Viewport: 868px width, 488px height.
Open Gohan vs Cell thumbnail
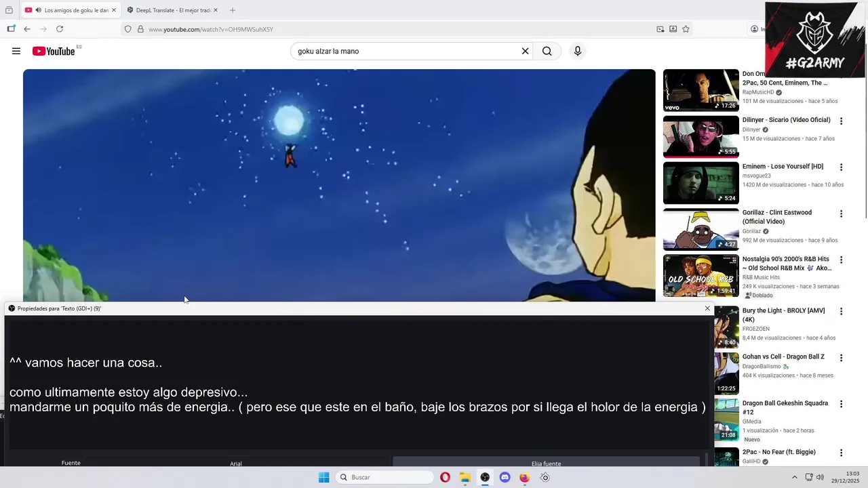tap(726, 373)
